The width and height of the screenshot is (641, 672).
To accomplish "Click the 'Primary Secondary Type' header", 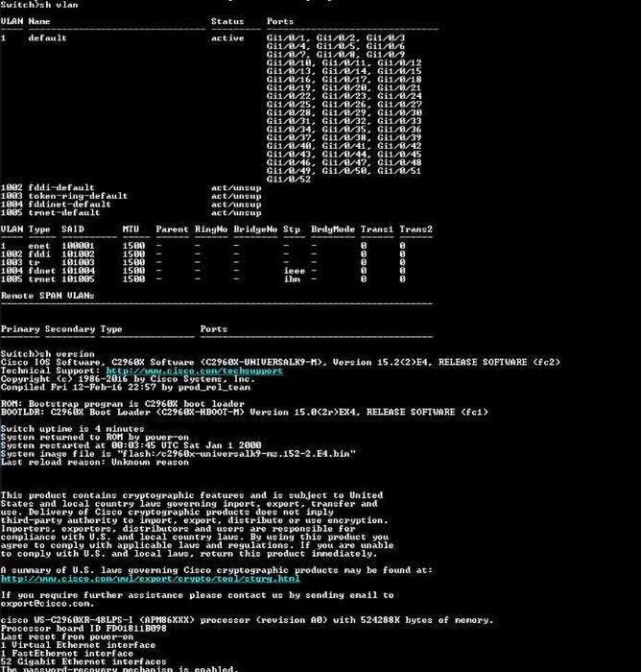I will (x=61, y=329).
